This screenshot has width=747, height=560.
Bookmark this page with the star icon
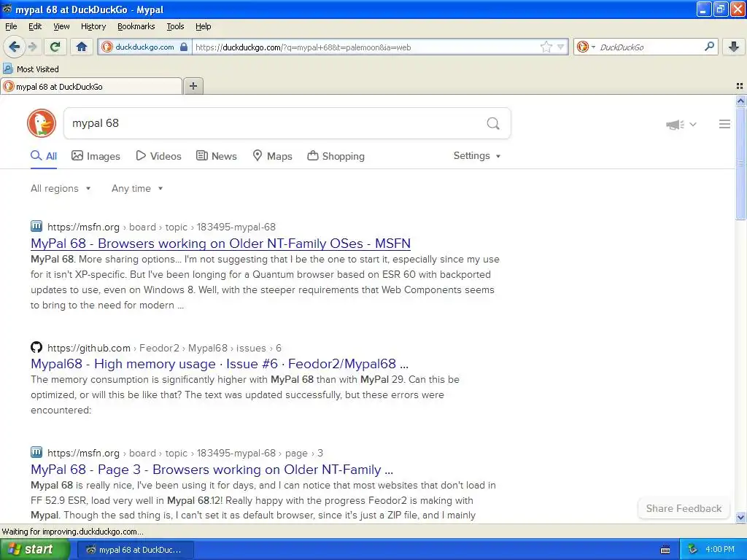coord(546,47)
